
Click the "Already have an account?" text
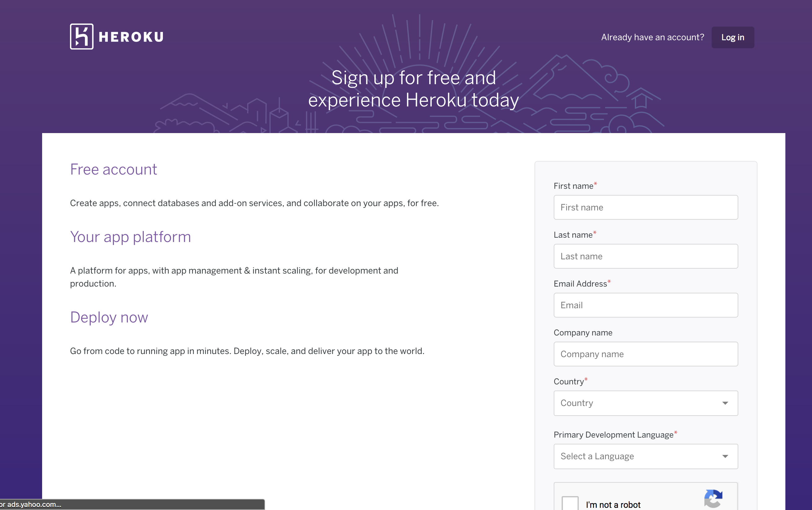(653, 37)
